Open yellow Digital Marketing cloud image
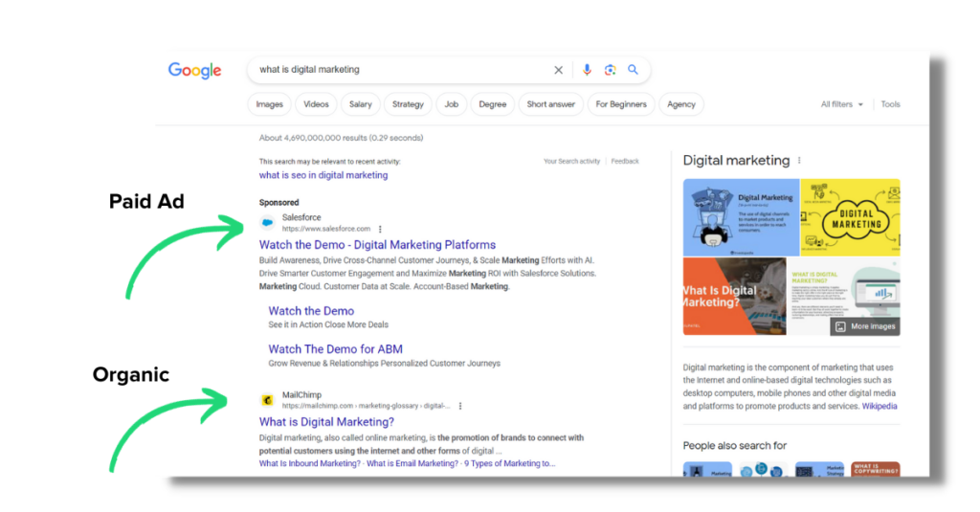980x512 pixels. point(851,217)
